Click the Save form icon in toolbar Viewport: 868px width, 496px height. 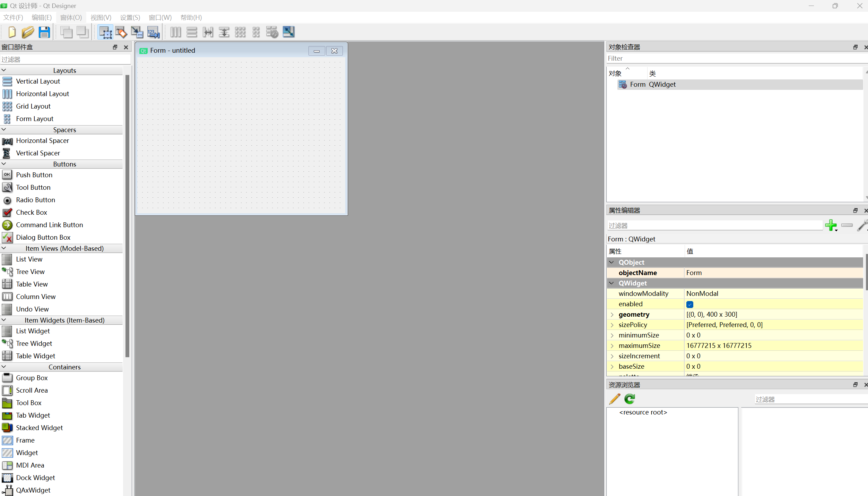pos(44,32)
